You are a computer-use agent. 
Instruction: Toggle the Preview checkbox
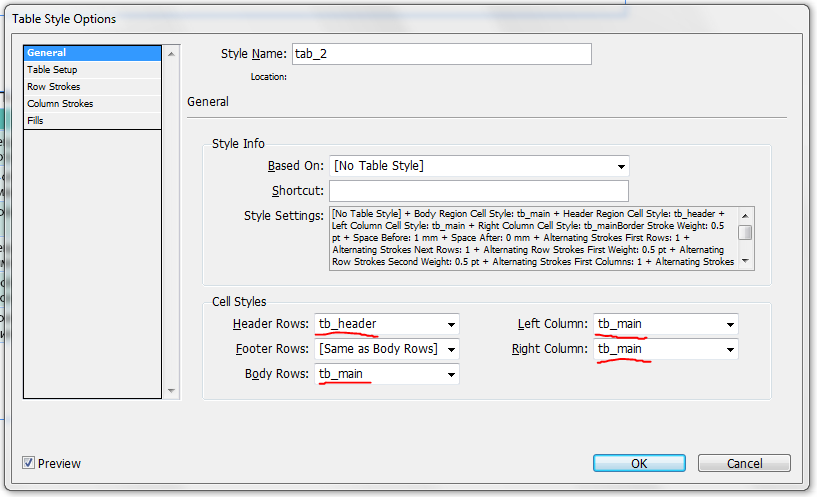29,463
